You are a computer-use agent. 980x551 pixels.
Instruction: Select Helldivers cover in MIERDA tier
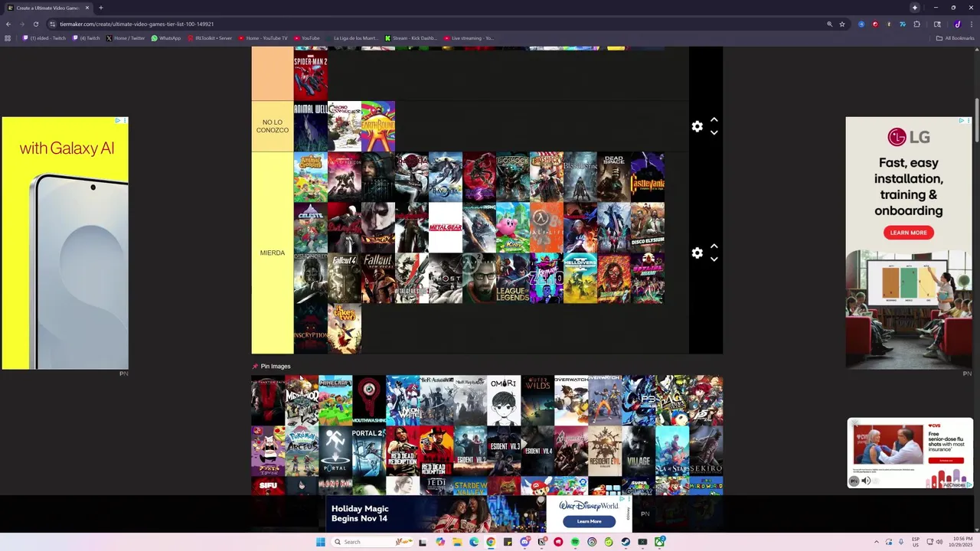(x=580, y=279)
